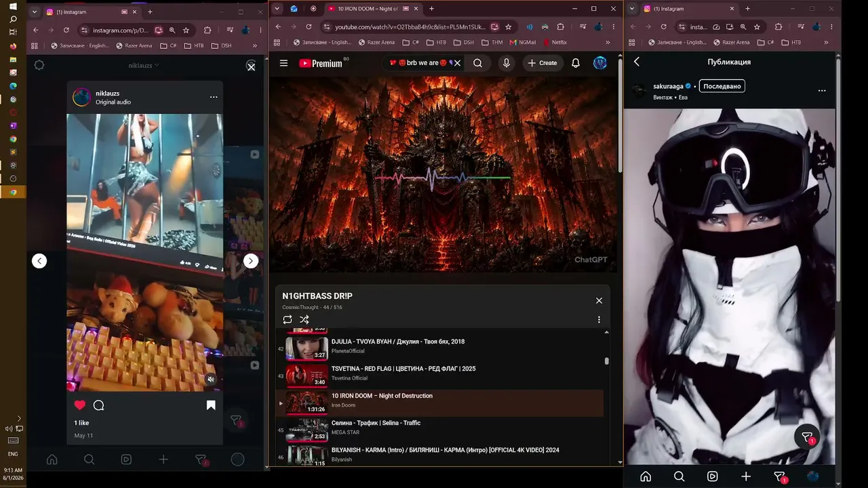
Task: Unmute the niklauzs video with the speaker icon
Action: pyautogui.click(x=211, y=380)
